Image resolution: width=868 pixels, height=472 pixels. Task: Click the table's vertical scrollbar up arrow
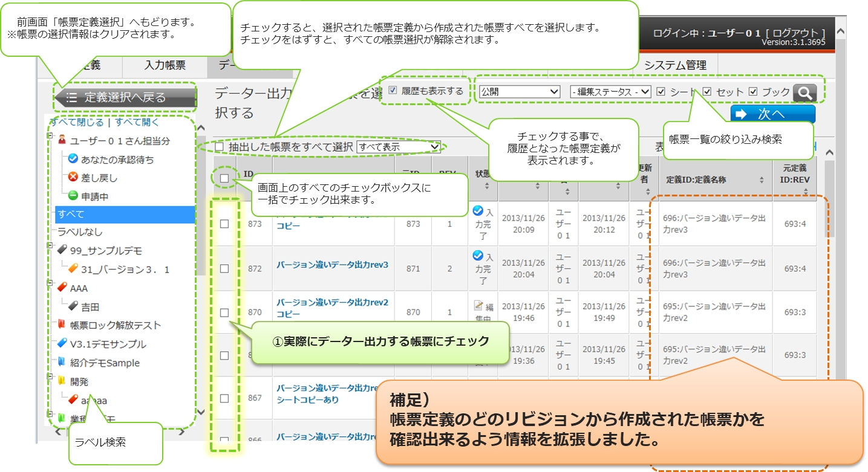(x=830, y=152)
